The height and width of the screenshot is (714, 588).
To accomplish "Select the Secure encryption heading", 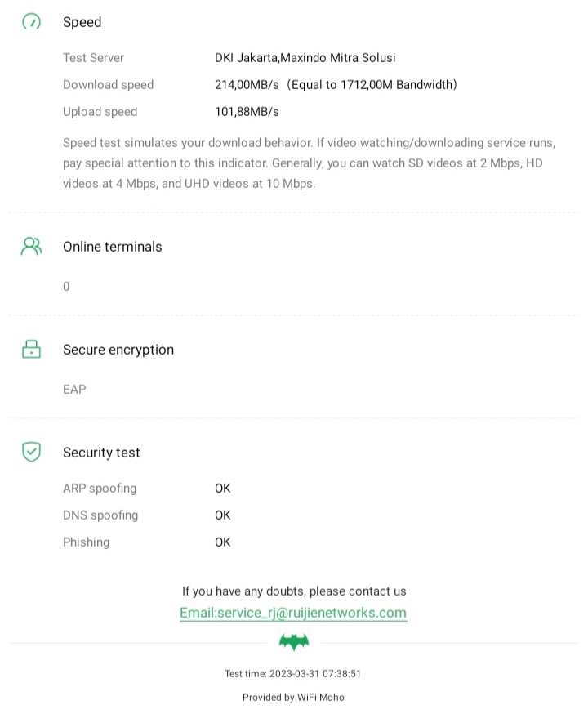I will click(x=118, y=350).
